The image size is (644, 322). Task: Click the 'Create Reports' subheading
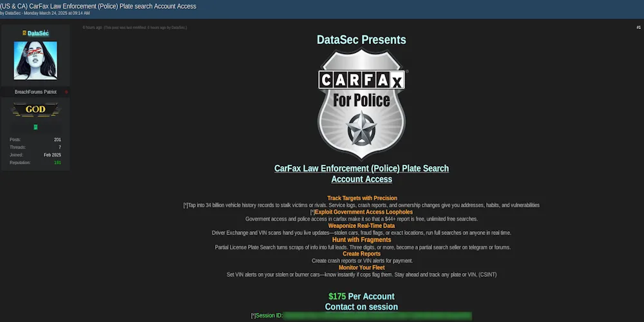pyautogui.click(x=361, y=253)
